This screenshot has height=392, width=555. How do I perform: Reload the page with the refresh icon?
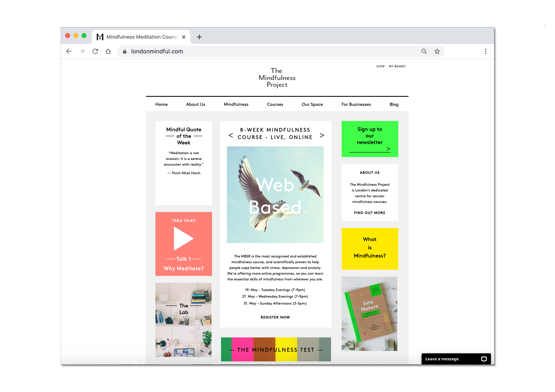(95, 51)
